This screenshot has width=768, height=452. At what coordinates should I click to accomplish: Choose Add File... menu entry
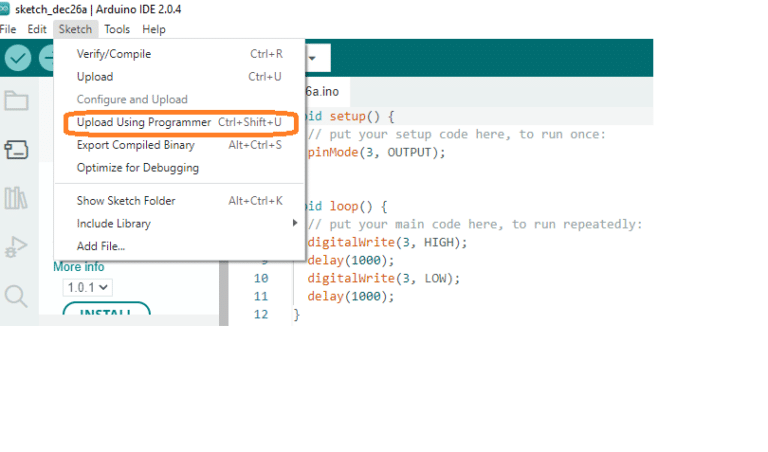pos(179,246)
